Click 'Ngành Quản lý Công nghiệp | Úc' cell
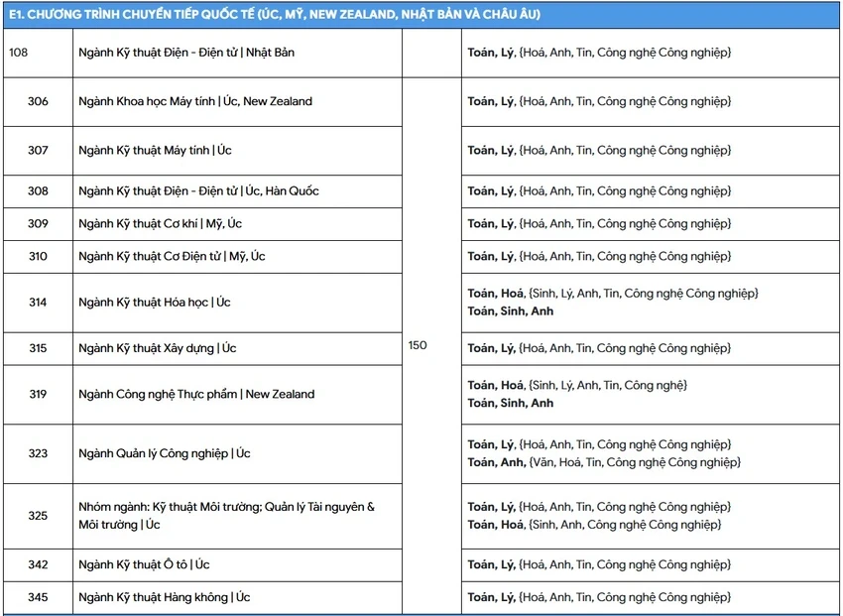The height and width of the screenshot is (616, 843). 164,453
